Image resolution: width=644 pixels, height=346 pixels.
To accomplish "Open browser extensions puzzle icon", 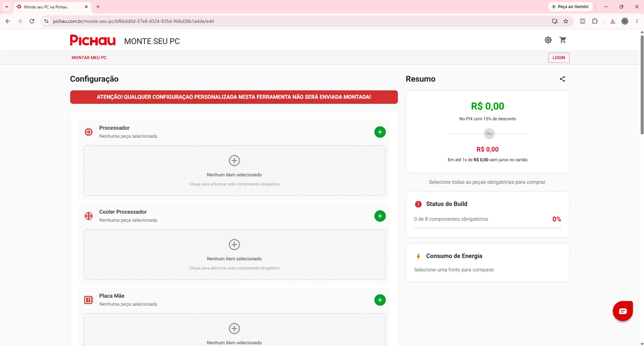I will click(x=595, y=21).
